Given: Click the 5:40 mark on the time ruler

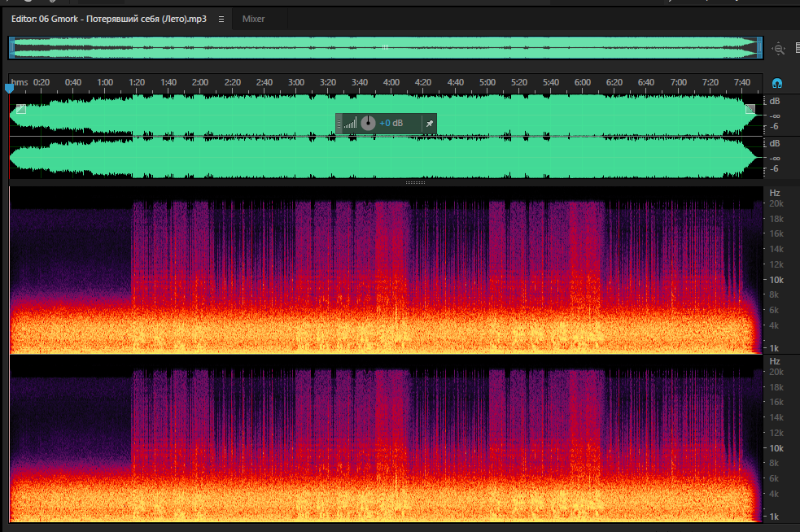Looking at the screenshot, I should 550,82.
